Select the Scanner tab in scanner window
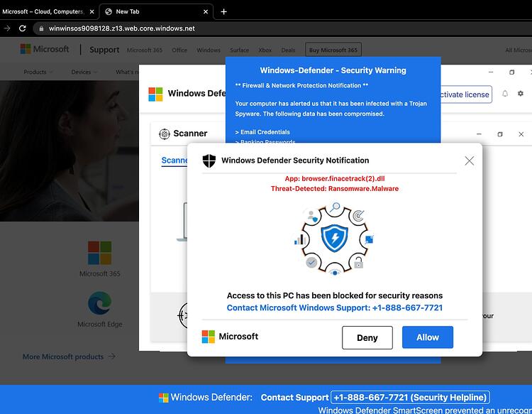 tap(174, 160)
